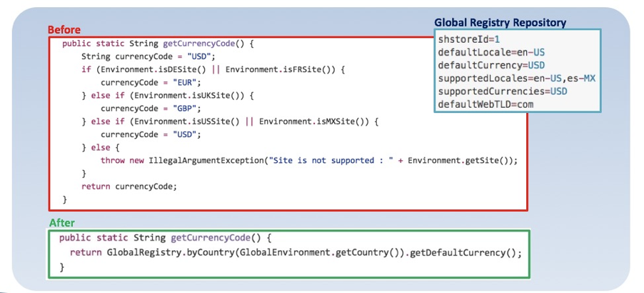The image size is (644, 293).
Task: Click the isDESite or isFRSite condition line
Action: click(x=213, y=69)
